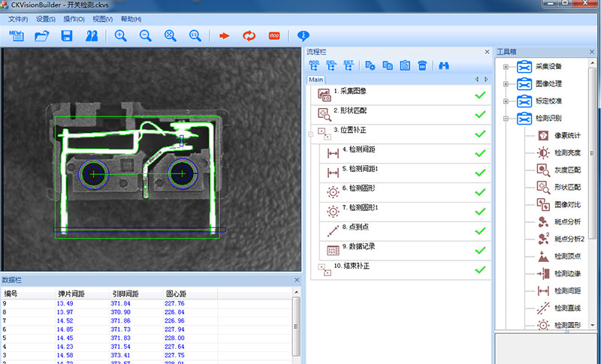Switch to the Main flow tab

coord(316,80)
